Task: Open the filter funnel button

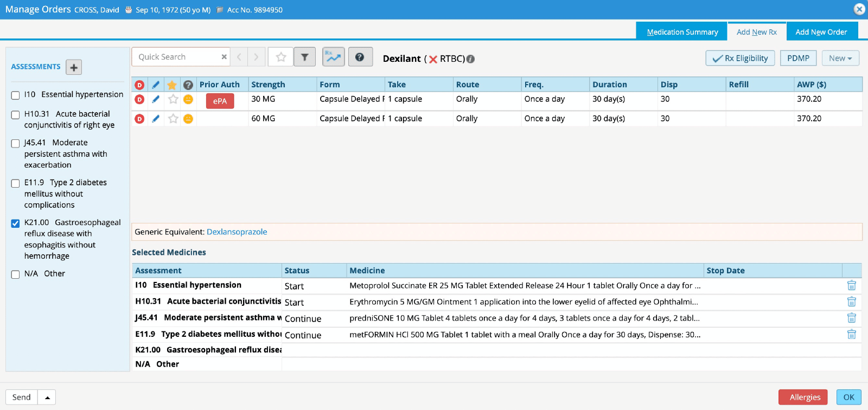Action: coord(305,57)
